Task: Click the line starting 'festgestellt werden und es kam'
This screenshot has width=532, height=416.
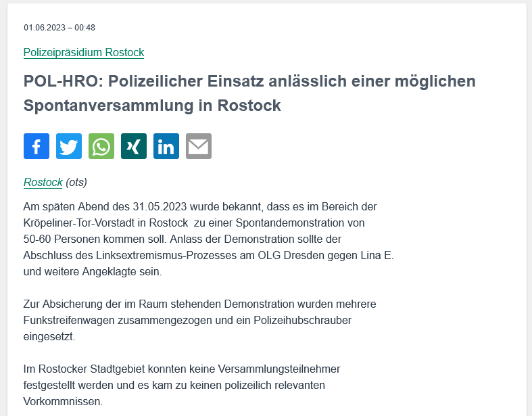Action: coord(174,385)
